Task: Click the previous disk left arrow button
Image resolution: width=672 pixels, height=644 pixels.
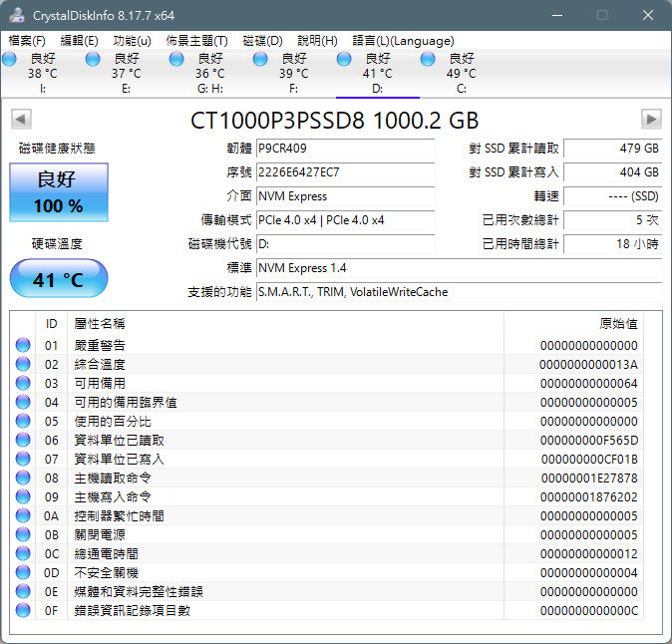Action: (20, 120)
